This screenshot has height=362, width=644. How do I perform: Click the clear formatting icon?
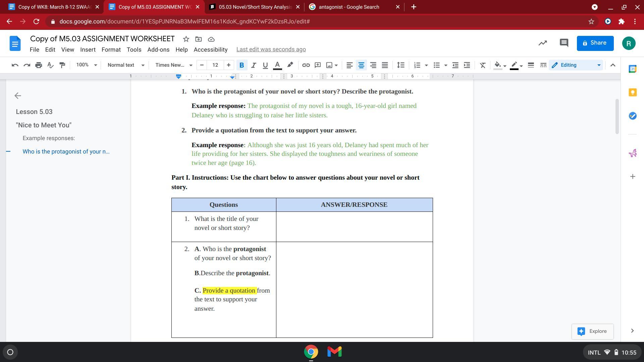[482, 65]
